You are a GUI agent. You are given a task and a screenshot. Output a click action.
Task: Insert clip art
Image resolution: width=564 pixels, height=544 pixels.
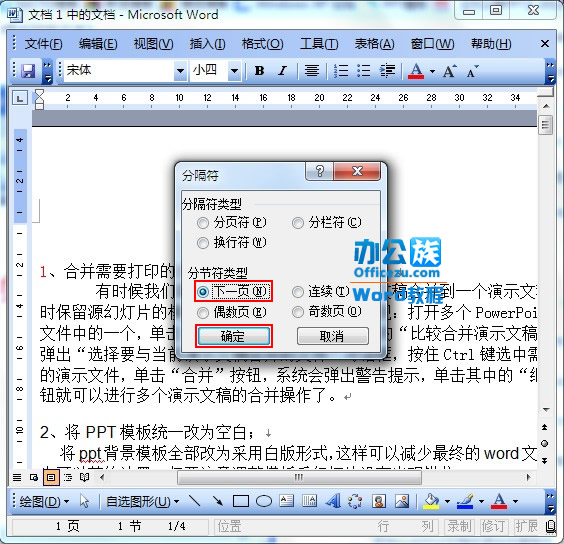pyautogui.click(x=379, y=501)
